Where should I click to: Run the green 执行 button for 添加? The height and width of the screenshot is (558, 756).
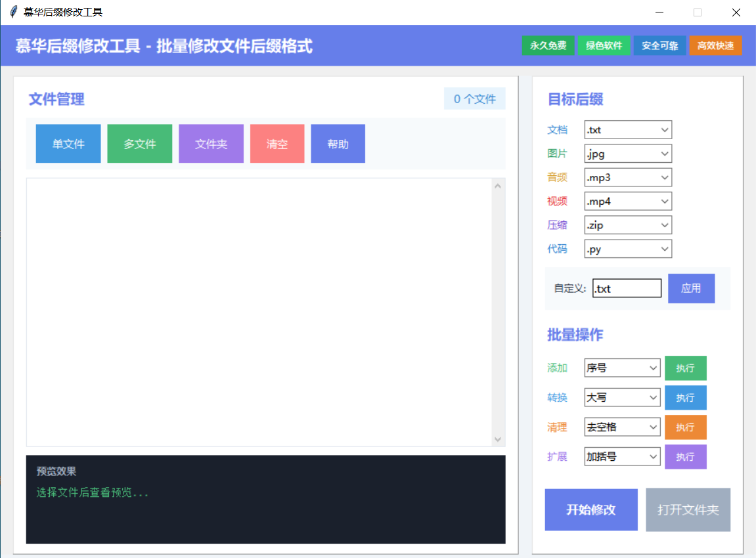click(x=685, y=368)
